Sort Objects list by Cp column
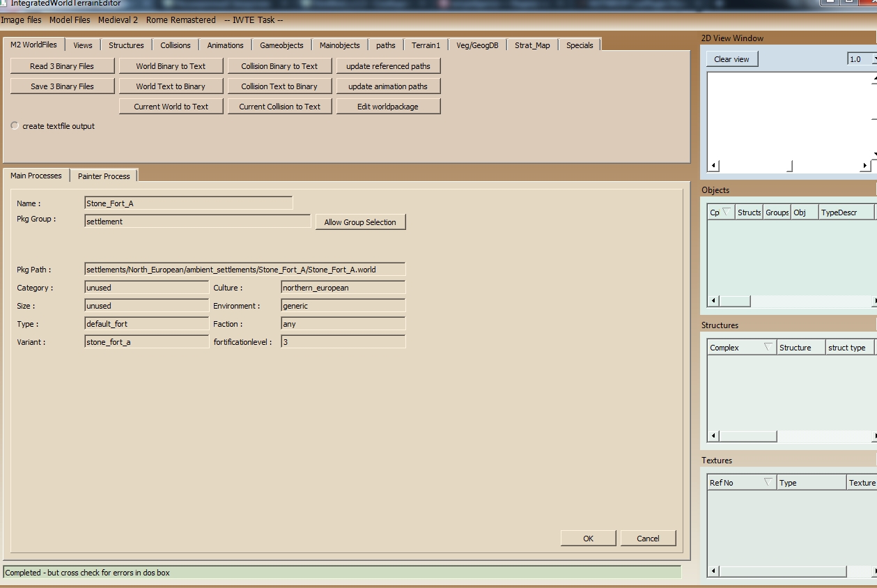 (x=720, y=212)
